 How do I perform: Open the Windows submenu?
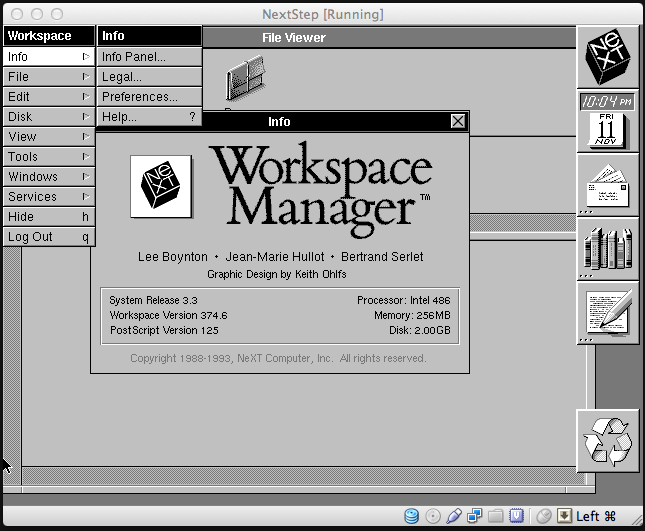(49, 177)
